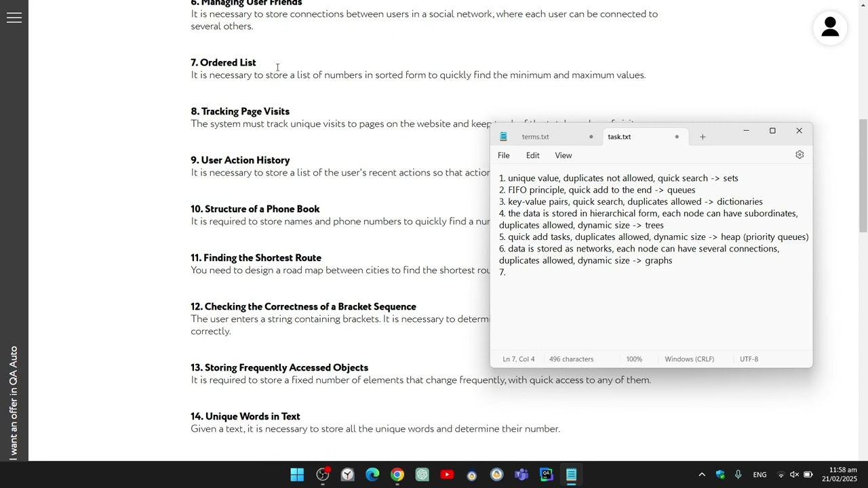Viewport: 868px width, 488px height.
Task: Open the Wi-Fi network flyout
Action: [x=781, y=474]
